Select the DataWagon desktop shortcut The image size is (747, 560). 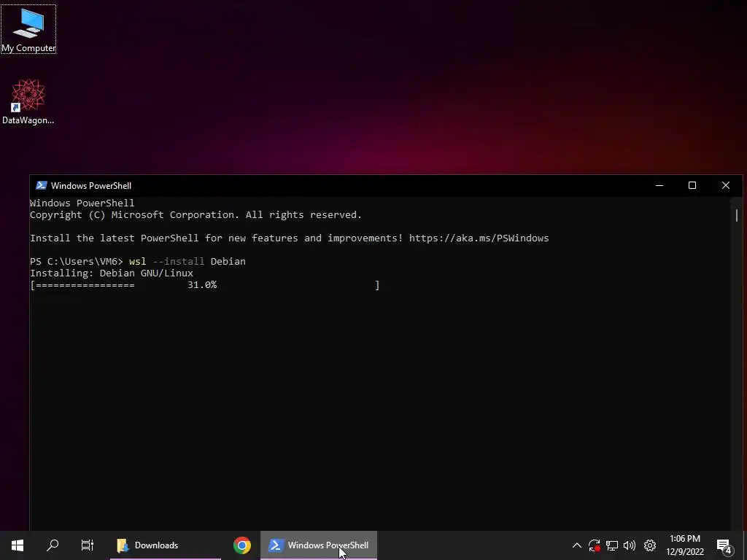[28, 102]
